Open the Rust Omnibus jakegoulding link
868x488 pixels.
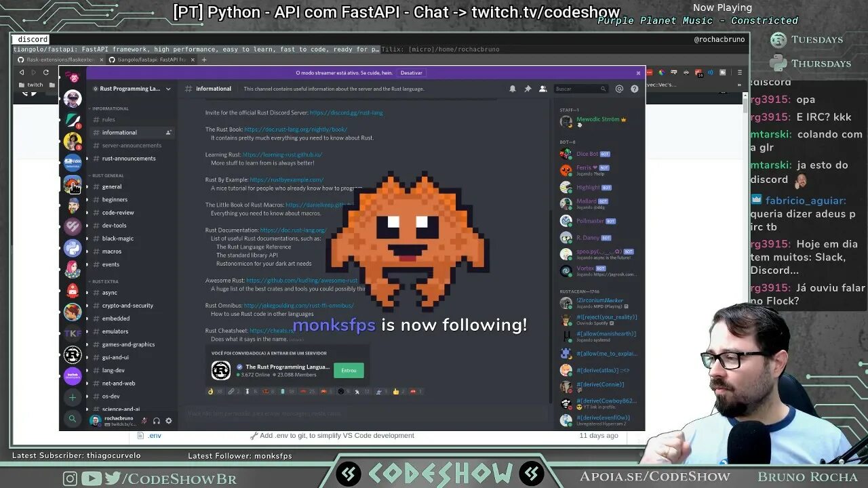(299, 305)
